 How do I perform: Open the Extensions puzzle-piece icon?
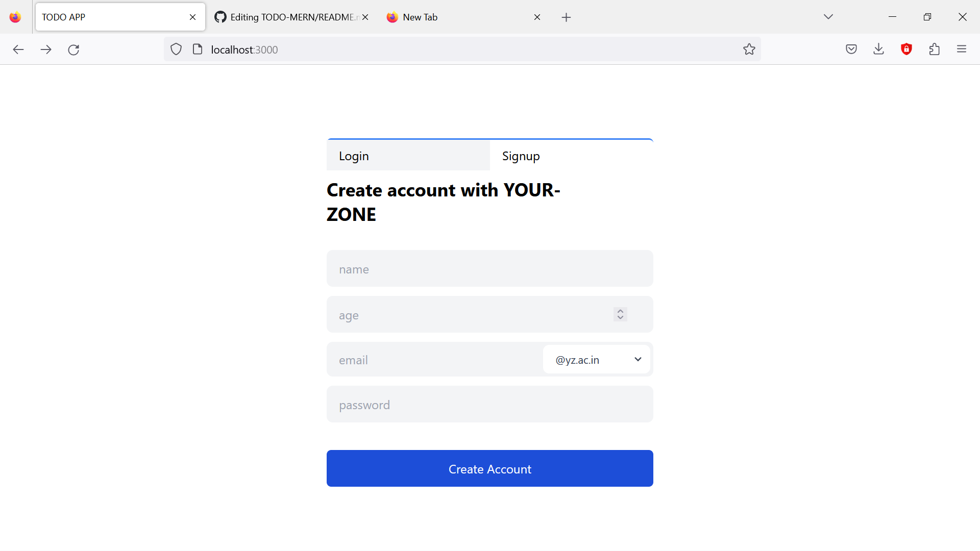click(935, 49)
